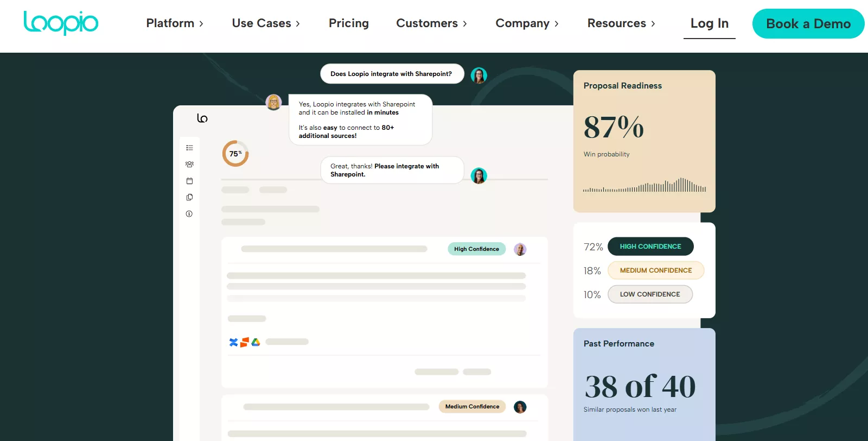Image resolution: width=868 pixels, height=441 pixels.
Task: Click the '72%' value
Action: click(593, 247)
